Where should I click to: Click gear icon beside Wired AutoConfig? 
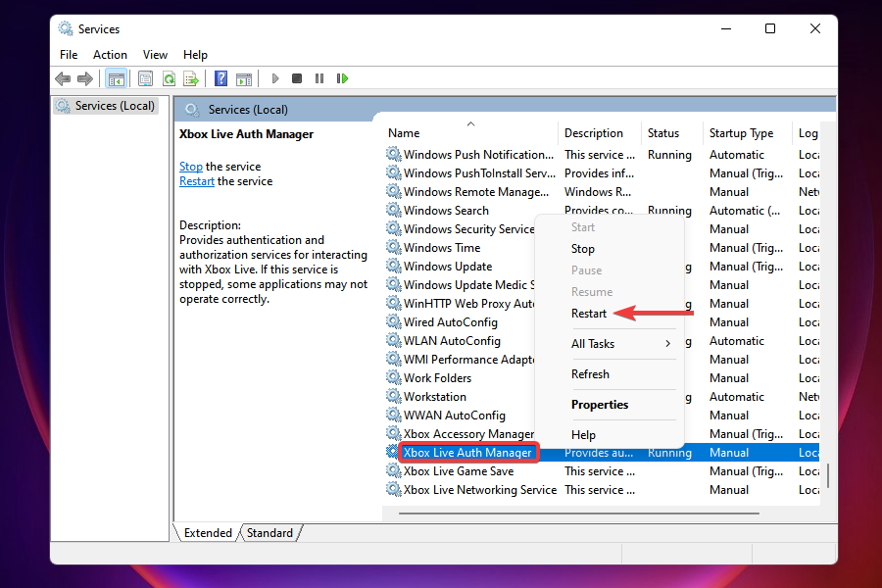(394, 321)
